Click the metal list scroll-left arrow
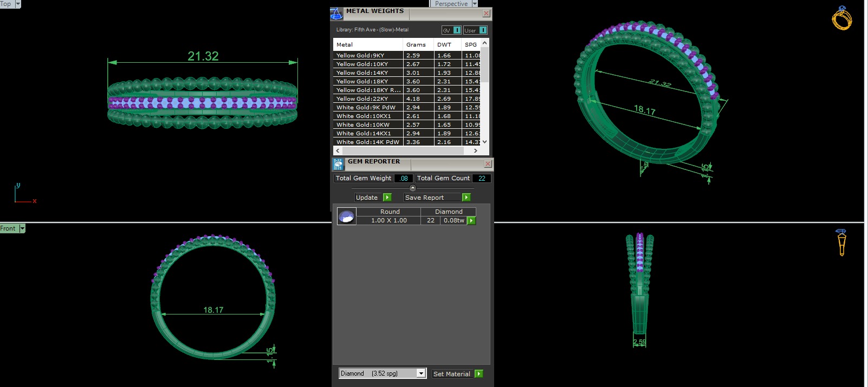Viewport: 868px width, 387px height. pos(338,151)
